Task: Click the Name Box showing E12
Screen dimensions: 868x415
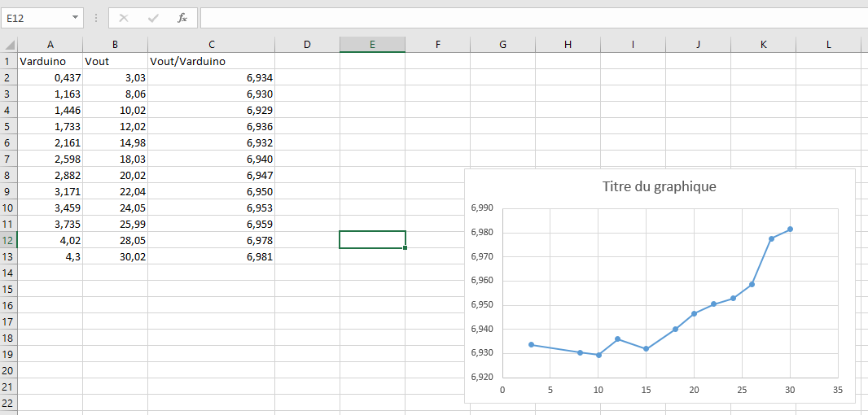Action: (x=42, y=18)
